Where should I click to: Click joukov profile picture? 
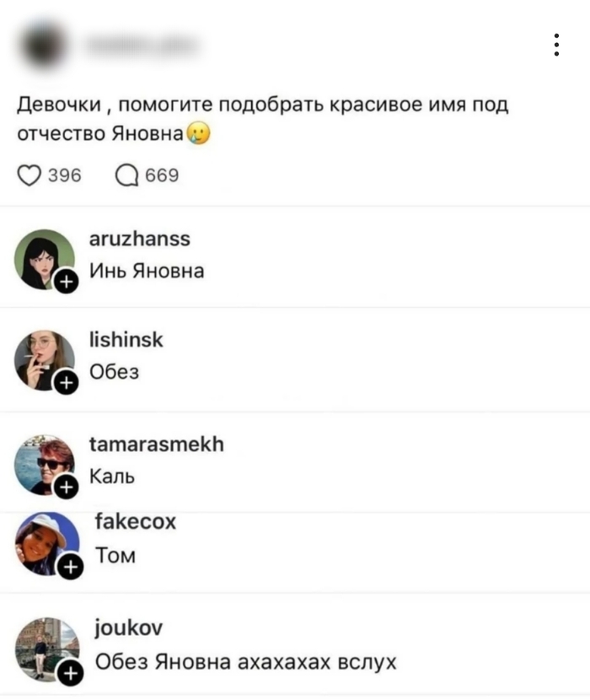pyautogui.click(x=47, y=649)
